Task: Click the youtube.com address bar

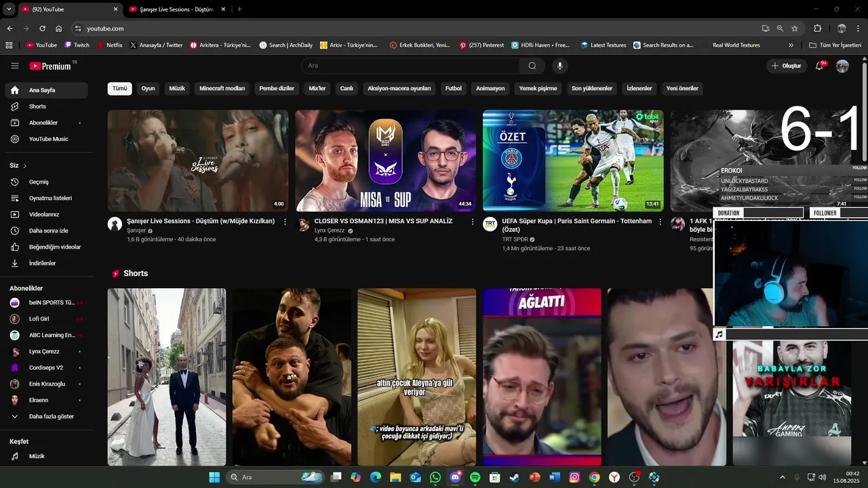Action: pos(414,28)
